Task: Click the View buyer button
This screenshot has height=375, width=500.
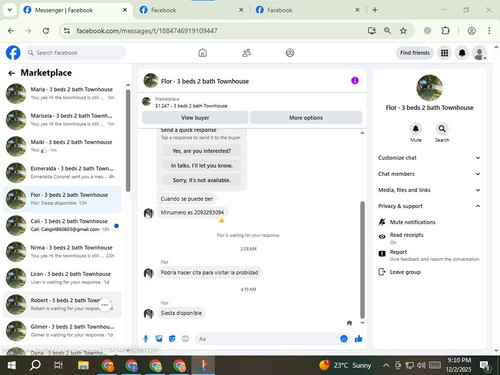Action: [195, 118]
